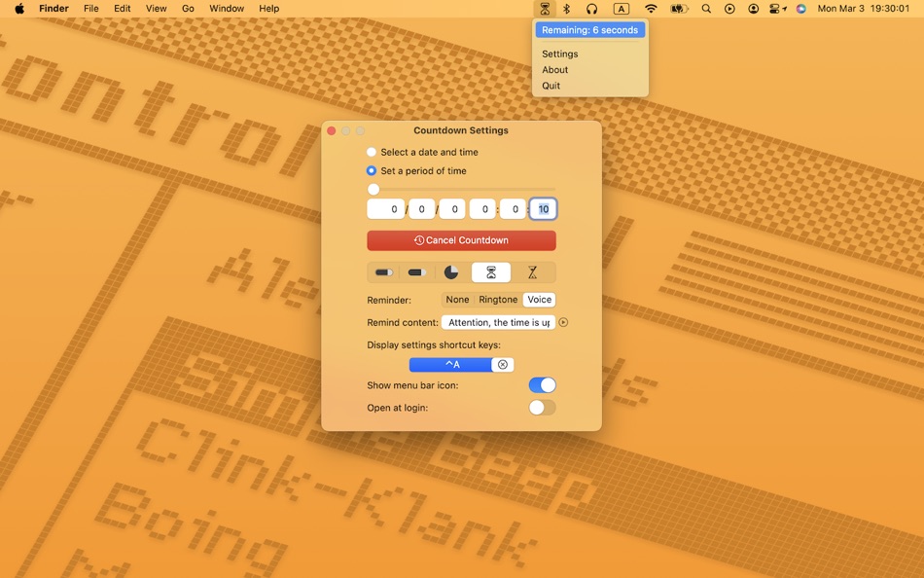The height and width of the screenshot is (578, 924).
Task: Clear the shortcut key with the x icon
Action: (503, 365)
